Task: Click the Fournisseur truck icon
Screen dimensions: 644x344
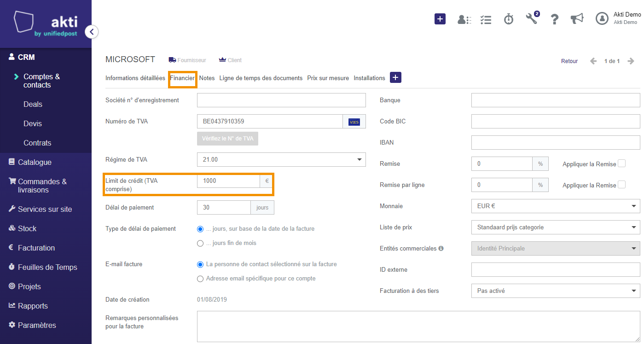Action: coord(173,60)
